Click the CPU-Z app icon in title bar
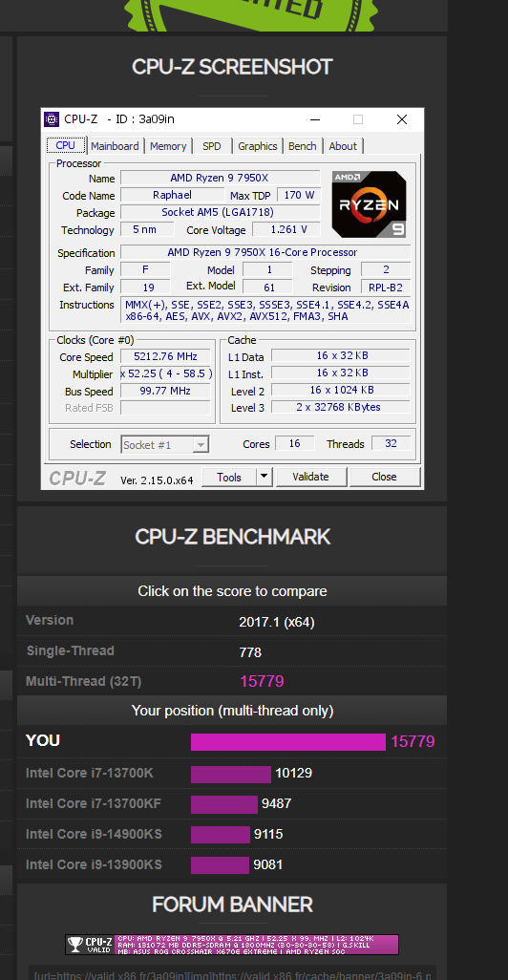This screenshot has height=980, width=508. [x=52, y=118]
